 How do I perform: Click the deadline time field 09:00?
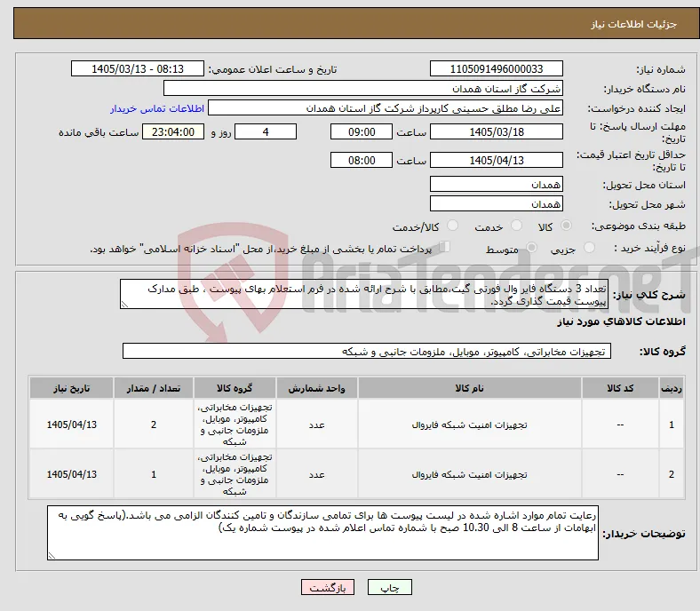click(x=362, y=131)
